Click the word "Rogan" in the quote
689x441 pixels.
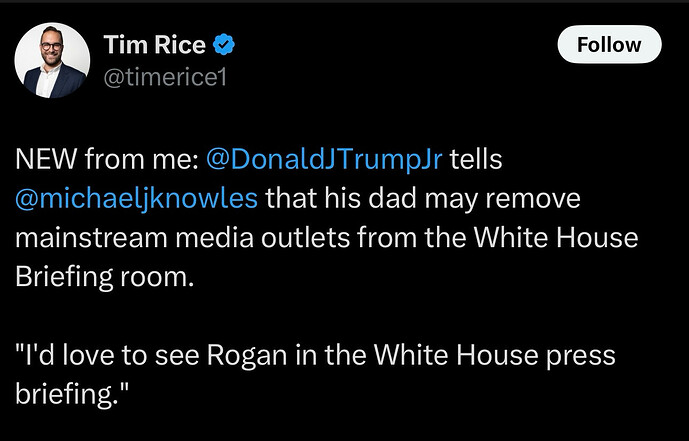coord(247,356)
